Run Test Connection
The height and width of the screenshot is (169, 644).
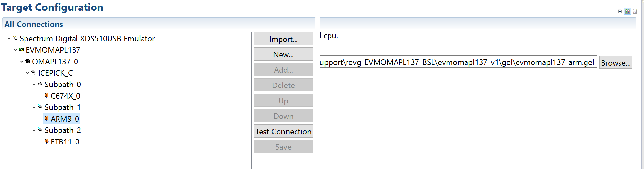[x=283, y=131]
